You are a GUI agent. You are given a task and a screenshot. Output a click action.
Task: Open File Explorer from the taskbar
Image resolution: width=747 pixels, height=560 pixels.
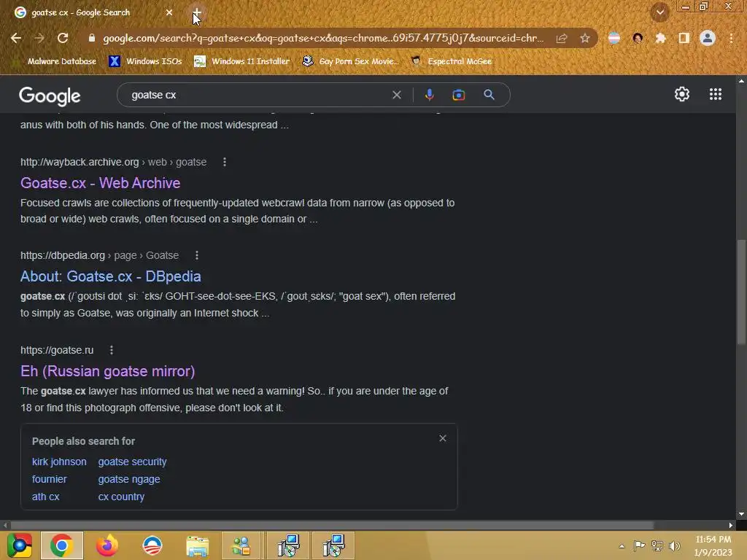pos(197,545)
